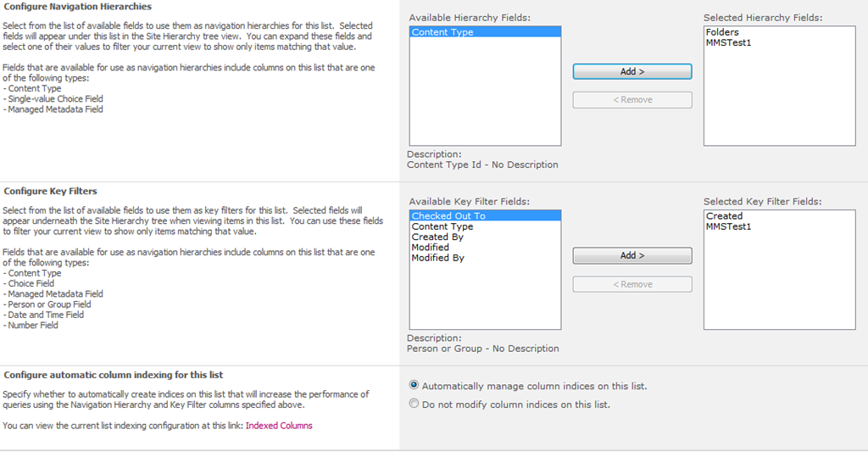Viewport: 868px width, 452px height.
Task: Pick Created By in Available Key Filters
Action: (437, 237)
